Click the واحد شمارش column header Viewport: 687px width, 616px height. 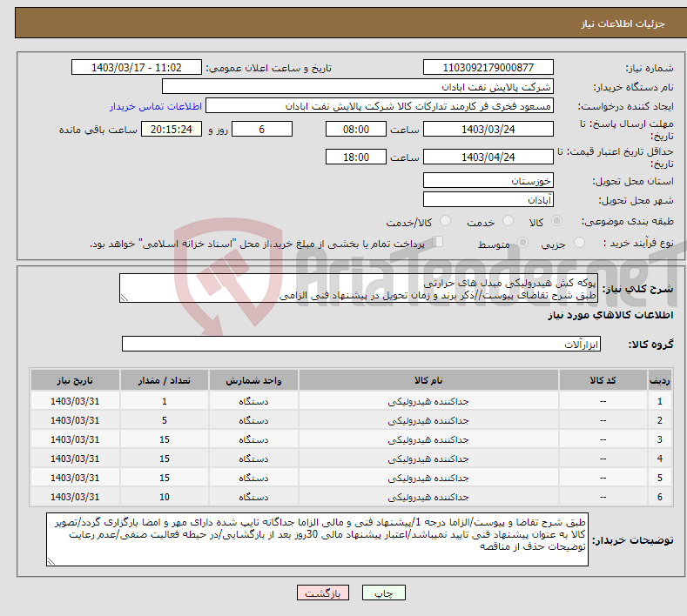(253, 380)
